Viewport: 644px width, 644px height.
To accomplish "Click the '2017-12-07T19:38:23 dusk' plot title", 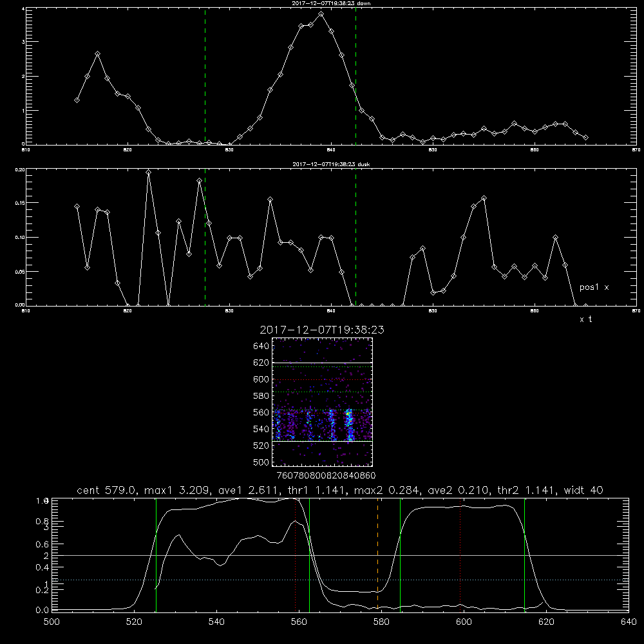I will coord(331,164).
